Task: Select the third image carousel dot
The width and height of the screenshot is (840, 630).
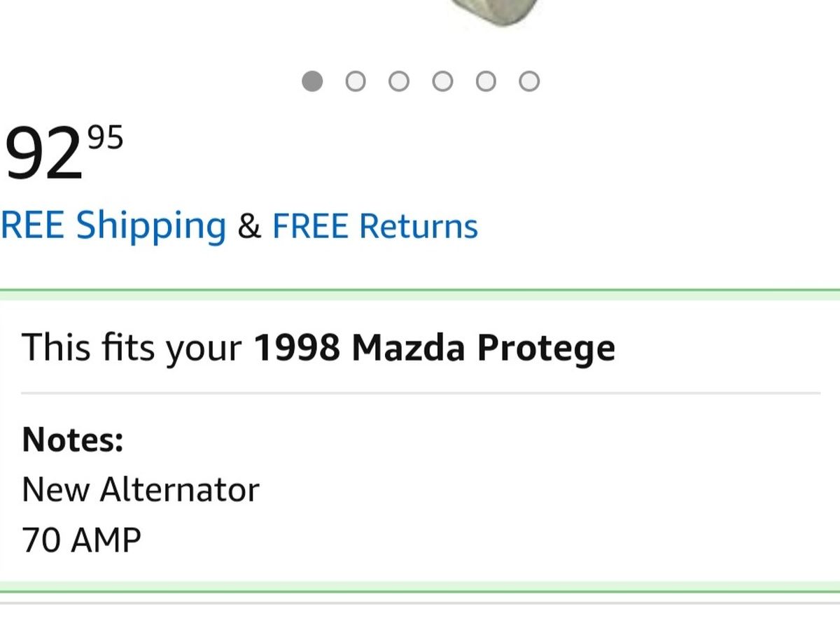Action: pos(399,81)
